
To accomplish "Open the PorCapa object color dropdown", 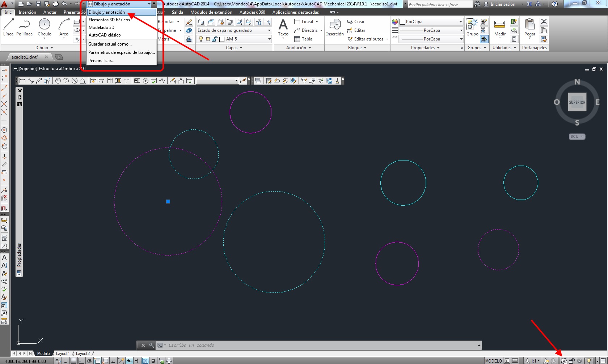I will [460, 22].
